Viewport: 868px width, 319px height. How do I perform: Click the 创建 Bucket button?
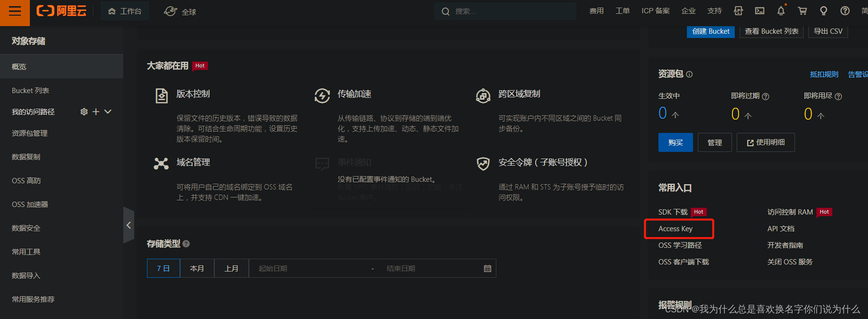[x=711, y=31]
